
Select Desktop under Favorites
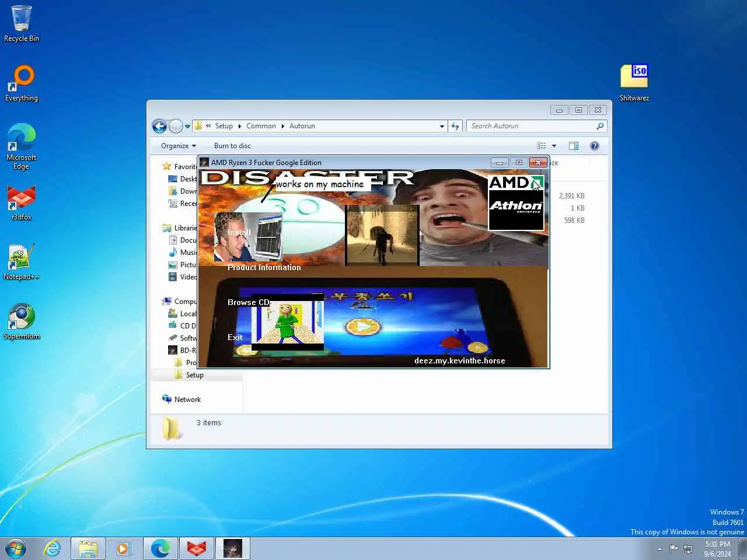[x=182, y=178]
